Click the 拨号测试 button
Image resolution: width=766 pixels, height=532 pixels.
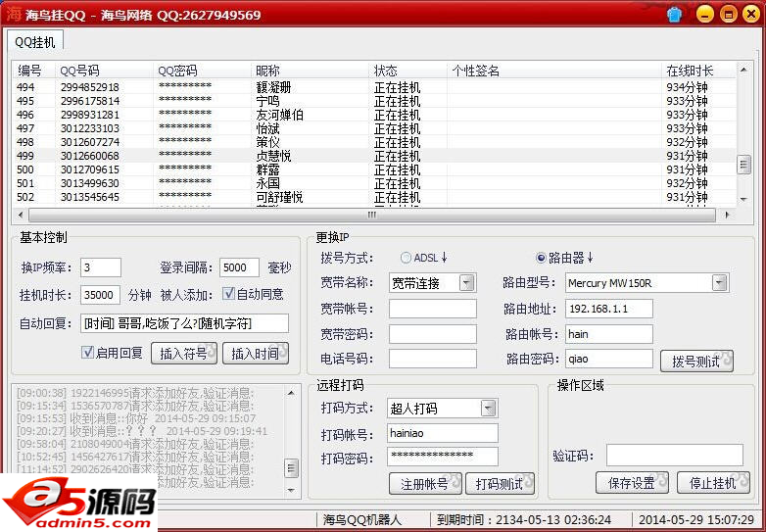pyautogui.click(x=696, y=361)
